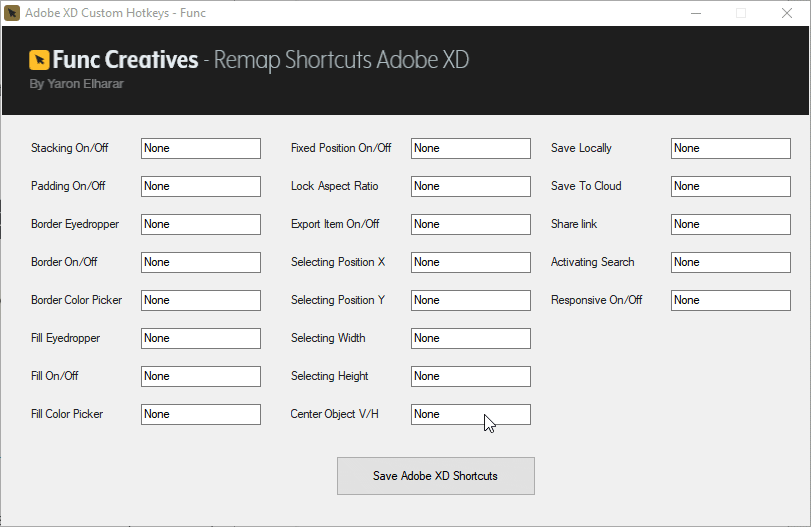Click the Func Creatives yellow cursor logo

[39, 60]
